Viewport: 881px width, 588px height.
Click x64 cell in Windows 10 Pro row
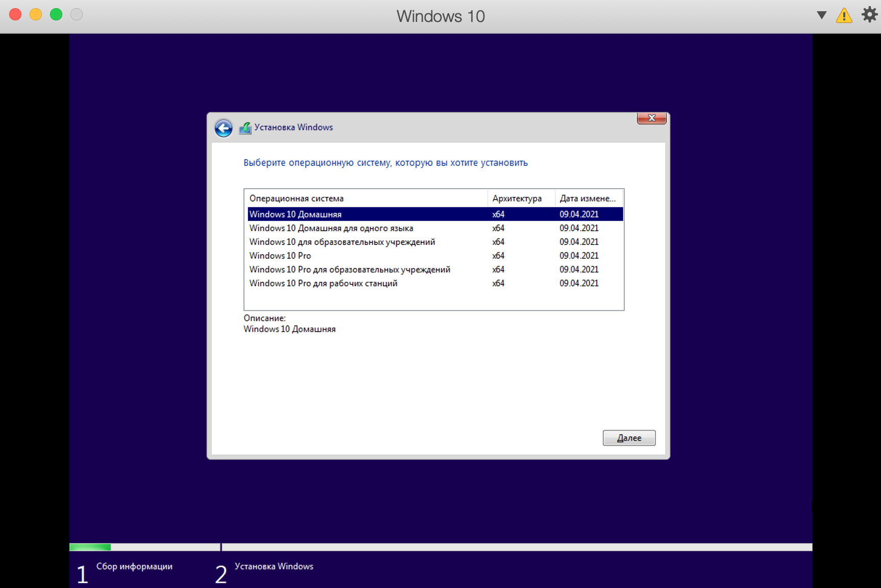tap(498, 256)
